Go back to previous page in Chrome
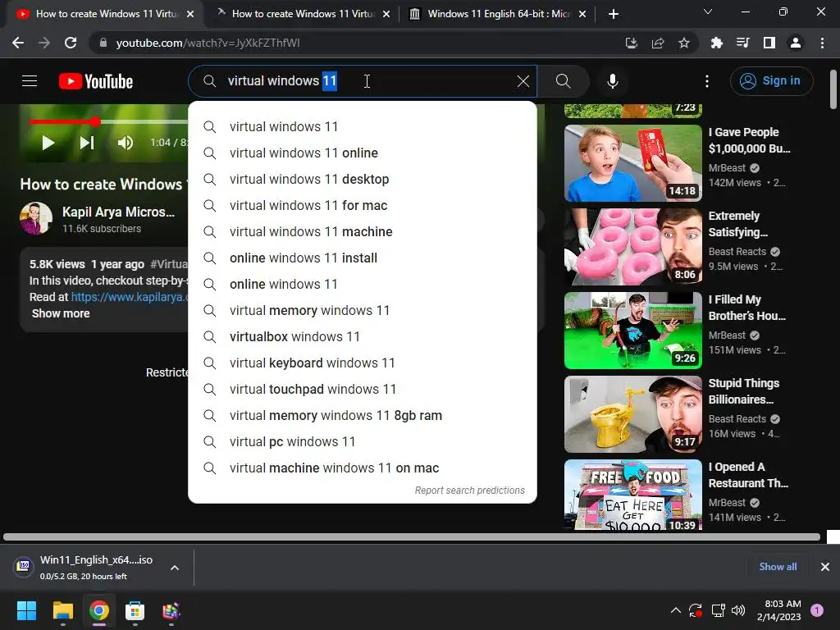The image size is (840, 630). [18, 43]
